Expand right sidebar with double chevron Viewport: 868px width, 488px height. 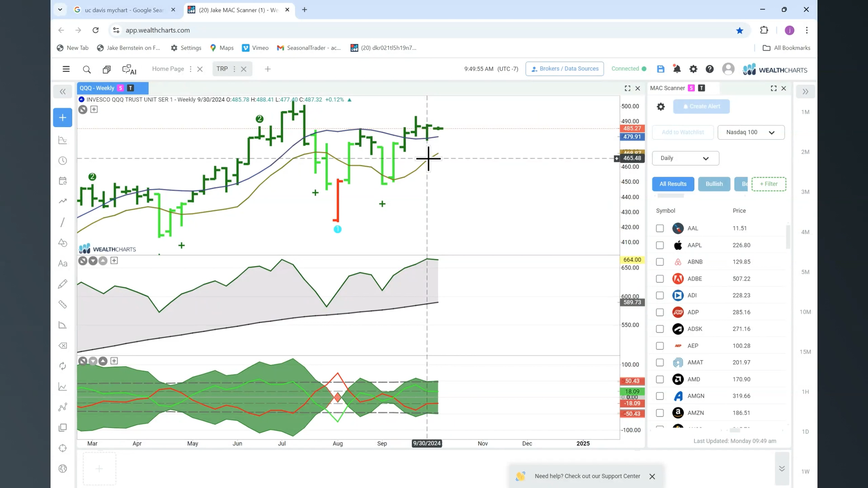(805, 92)
